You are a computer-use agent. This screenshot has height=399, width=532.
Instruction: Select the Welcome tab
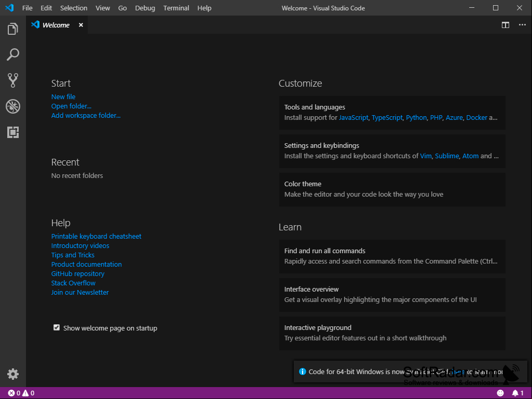click(x=57, y=25)
